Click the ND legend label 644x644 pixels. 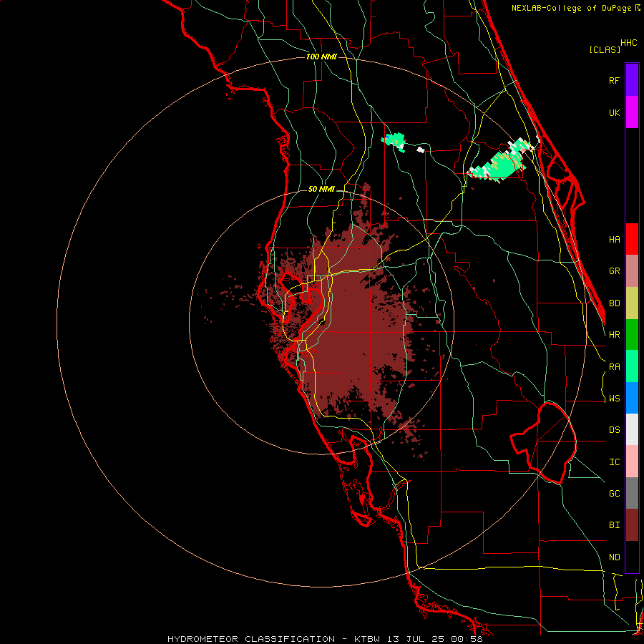click(x=614, y=557)
